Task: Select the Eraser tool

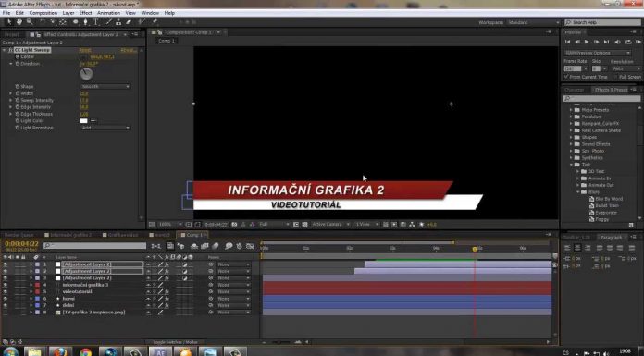Action: point(129,22)
